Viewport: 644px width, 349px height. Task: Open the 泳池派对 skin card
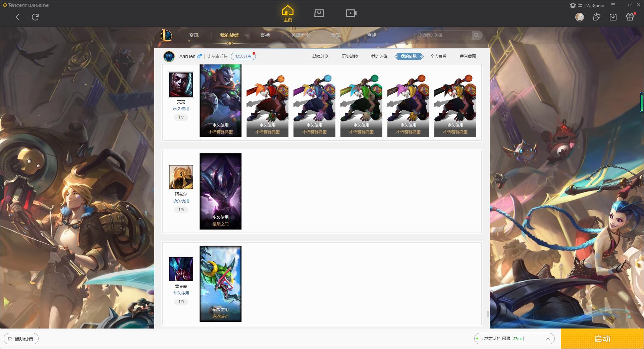tap(220, 284)
